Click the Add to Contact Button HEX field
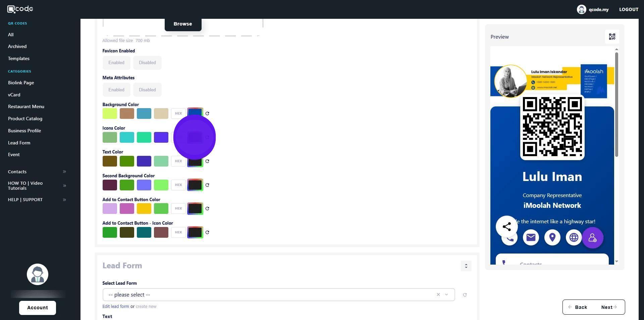This screenshot has height=320, width=644. pos(178,209)
